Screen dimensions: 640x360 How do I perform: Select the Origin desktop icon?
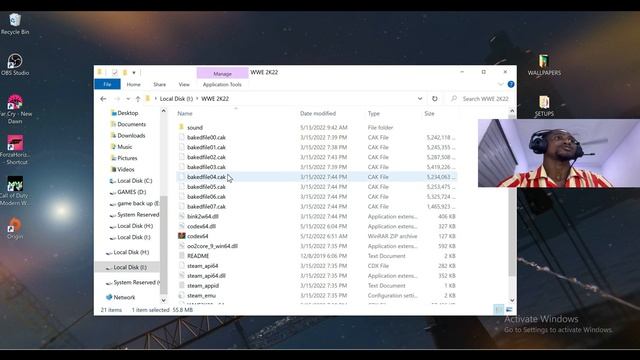[15, 228]
